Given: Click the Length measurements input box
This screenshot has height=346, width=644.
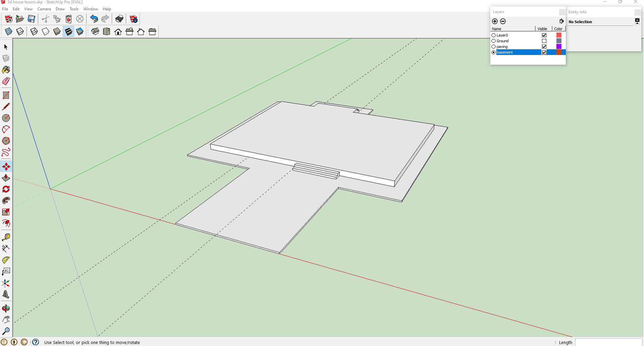Looking at the screenshot, I should coord(609,342).
